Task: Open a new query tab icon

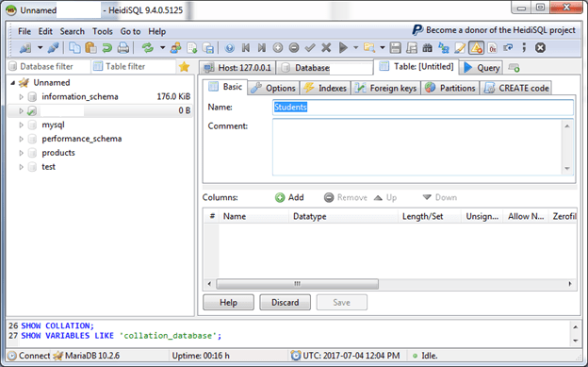Action: pos(514,68)
